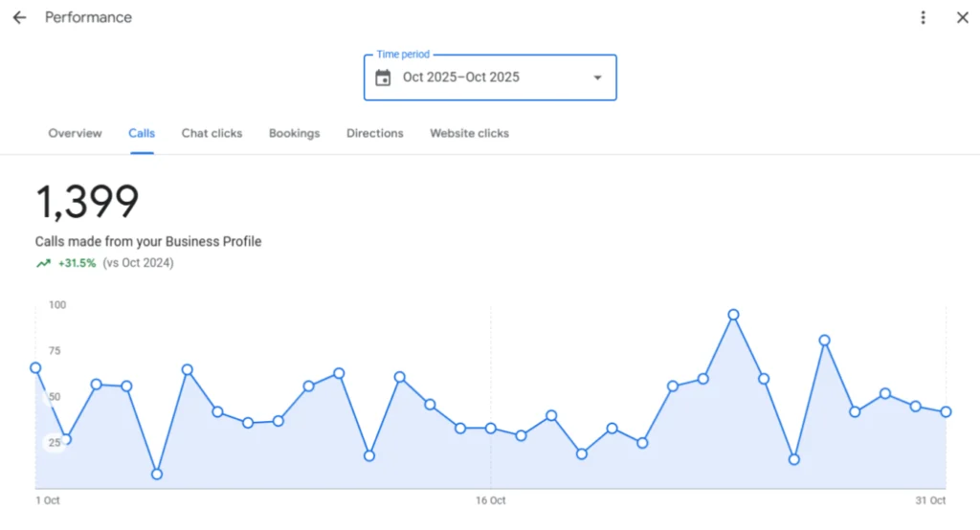The width and height of the screenshot is (980, 530).
Task: Switch to the Website clicks tab
Action: [469, 133]
